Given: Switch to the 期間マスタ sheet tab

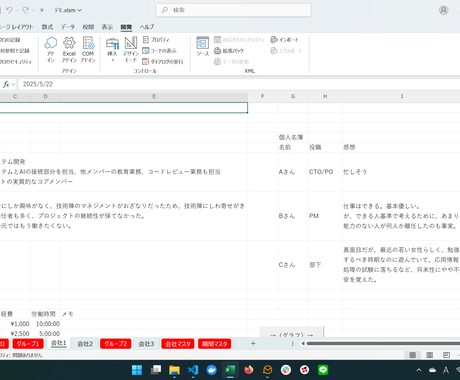Looking at the screenshot, I should click(x=214, y=344).
